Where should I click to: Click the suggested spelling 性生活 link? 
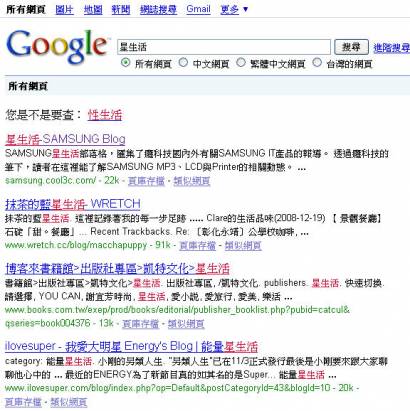pos(105,115)
